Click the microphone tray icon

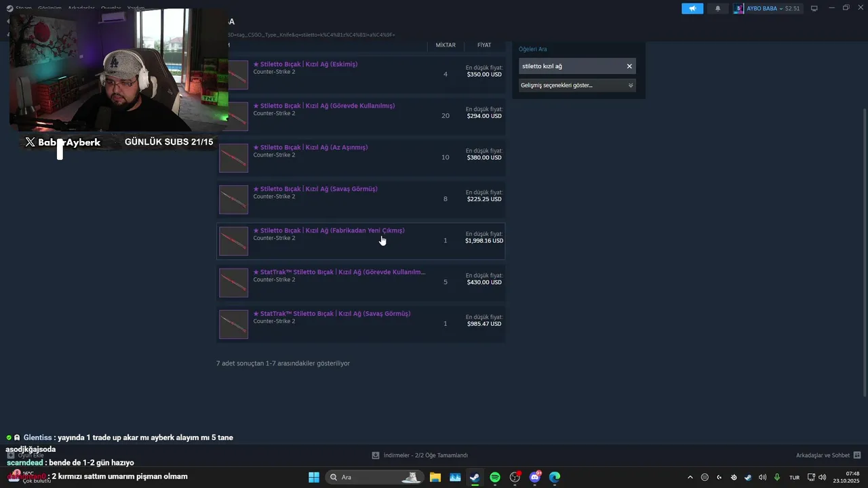777,477
